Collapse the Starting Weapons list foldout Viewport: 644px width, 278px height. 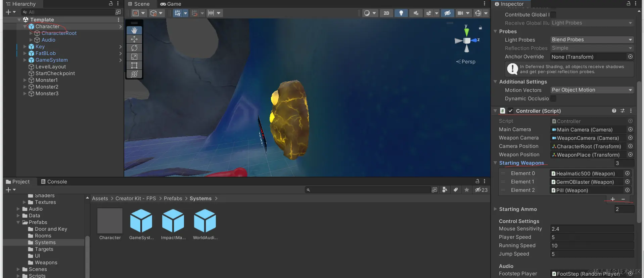495,163
